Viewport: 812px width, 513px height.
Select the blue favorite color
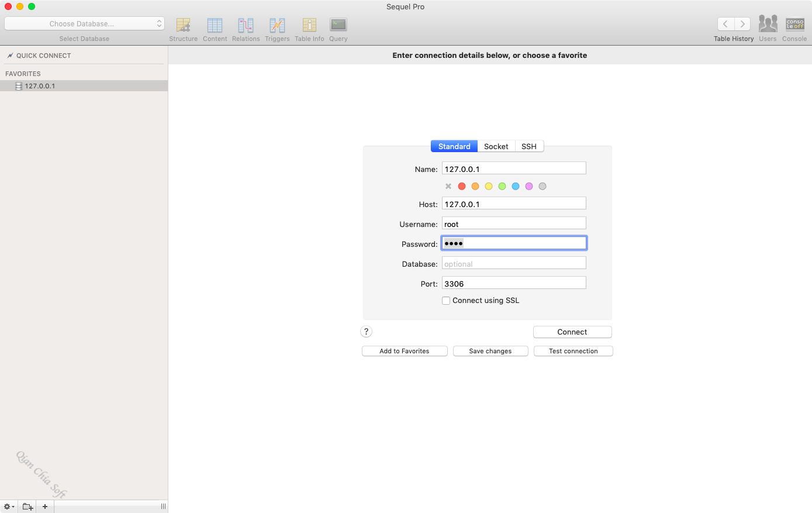tap(516, 187)
